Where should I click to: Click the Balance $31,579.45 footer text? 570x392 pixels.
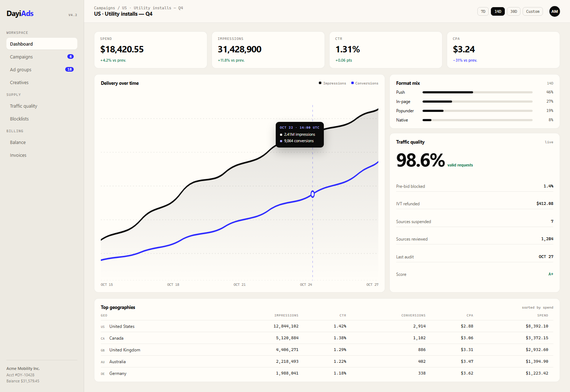[23, 381]
